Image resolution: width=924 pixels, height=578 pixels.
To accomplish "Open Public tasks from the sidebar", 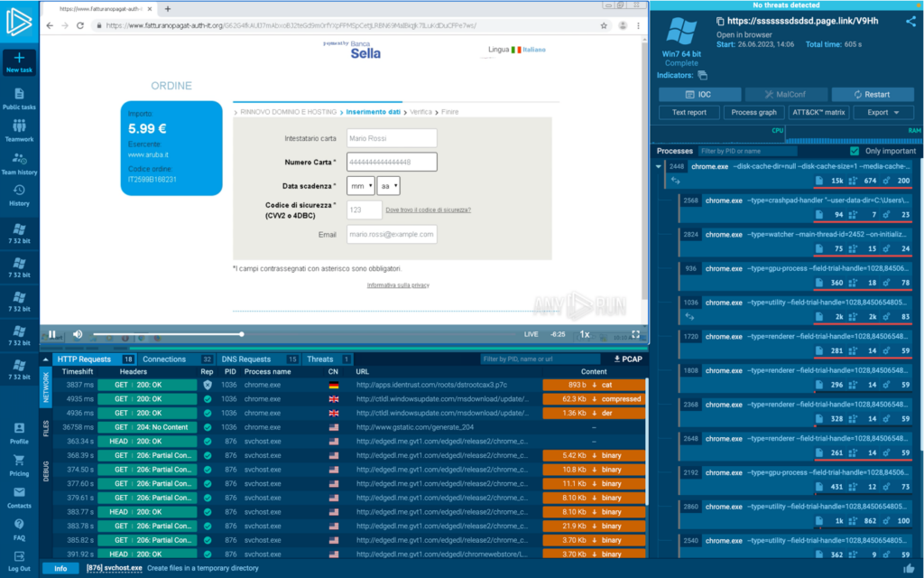I will pyautogui.click(x=19, y=98).
